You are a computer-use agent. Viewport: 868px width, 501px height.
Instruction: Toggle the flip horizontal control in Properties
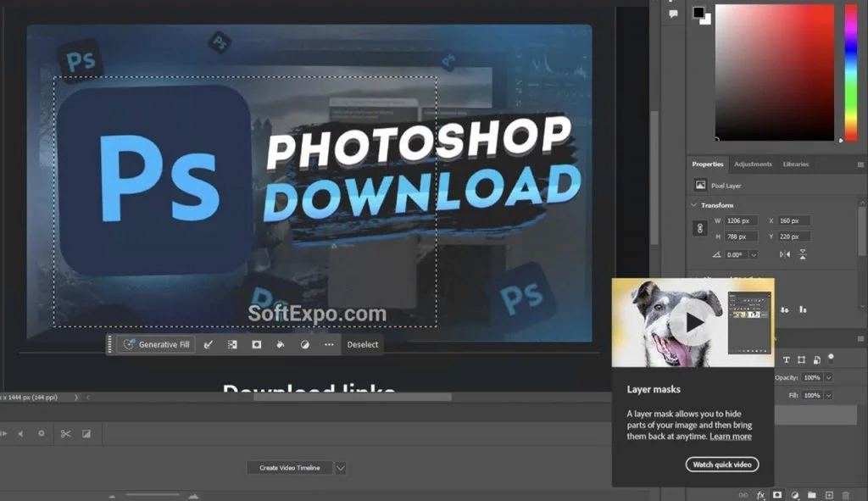pyautogui.click(x=785, y=254)
